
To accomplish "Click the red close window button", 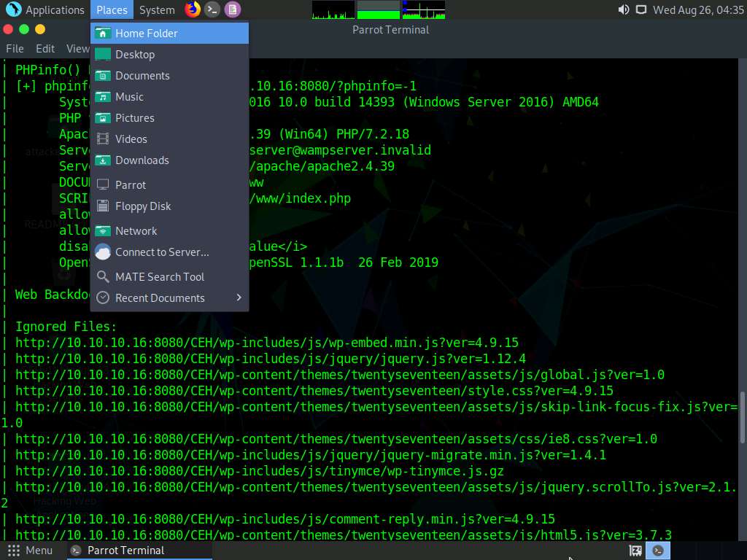I will coord(8,29).
